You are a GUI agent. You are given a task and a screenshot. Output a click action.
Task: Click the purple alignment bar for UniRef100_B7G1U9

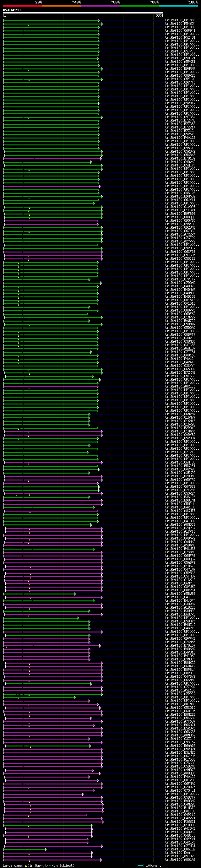(x=52, y=158)
